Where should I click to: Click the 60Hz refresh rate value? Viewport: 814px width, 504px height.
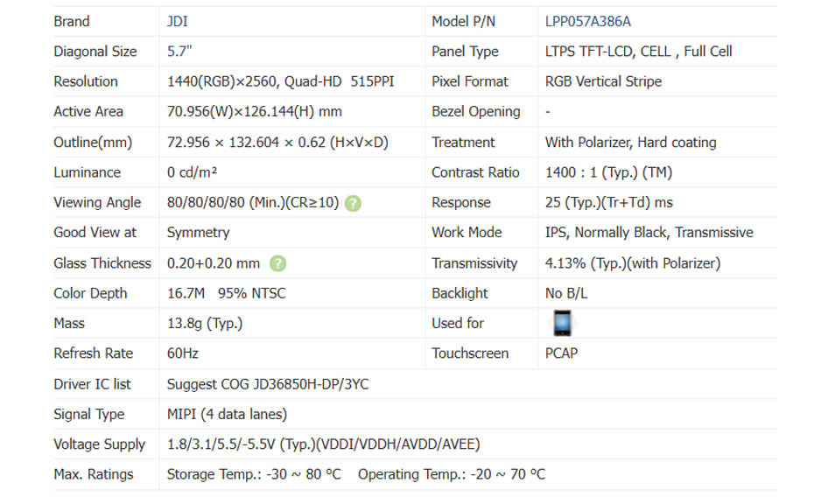[x=185, y=353]
